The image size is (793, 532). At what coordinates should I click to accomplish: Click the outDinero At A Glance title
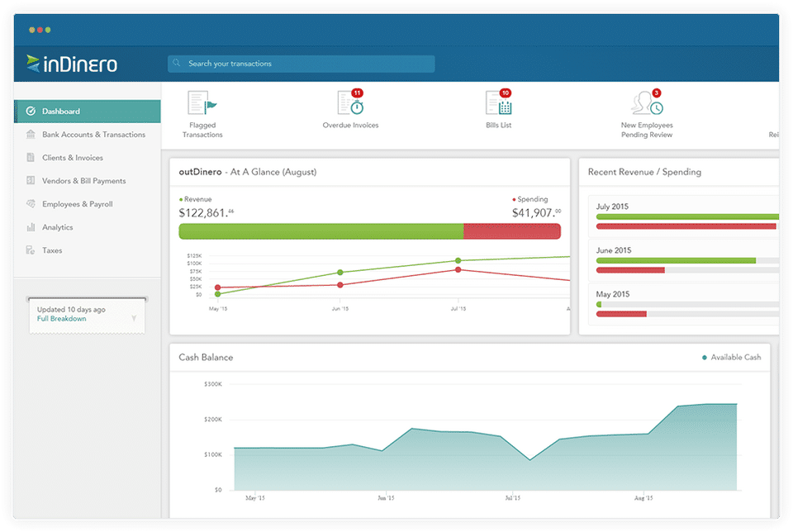[x=248, y=172]
